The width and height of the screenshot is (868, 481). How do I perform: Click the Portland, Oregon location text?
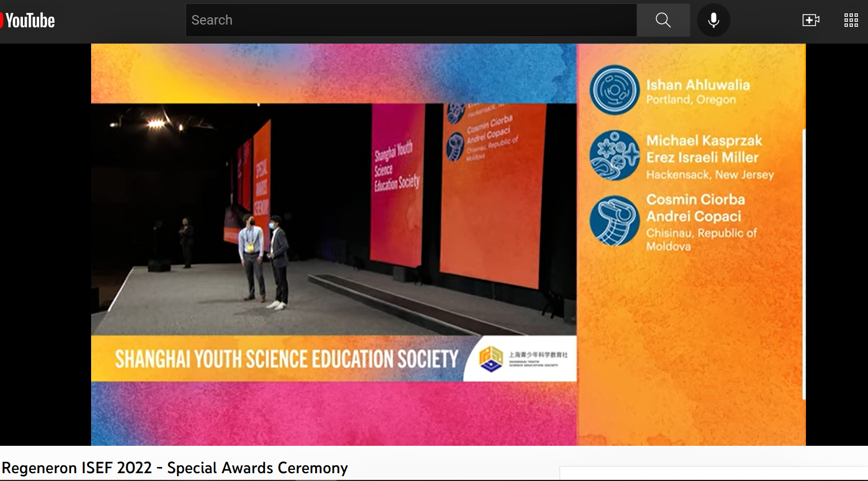(x=691, y=100)
